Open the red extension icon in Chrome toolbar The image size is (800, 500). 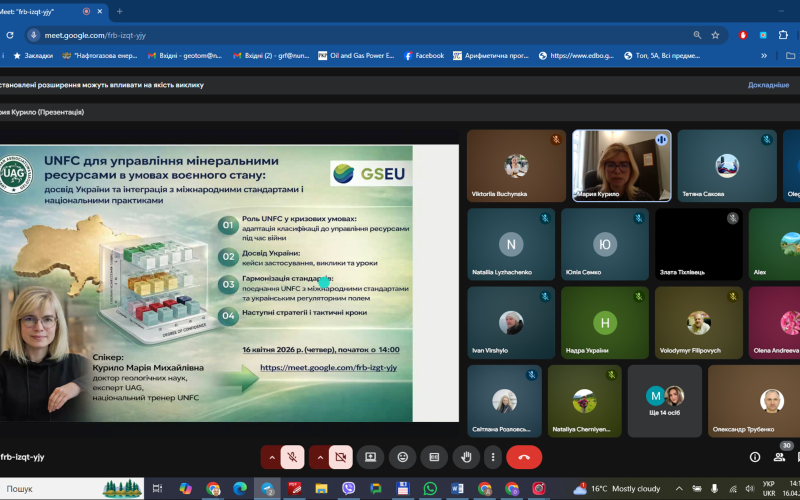coord(743,35)
